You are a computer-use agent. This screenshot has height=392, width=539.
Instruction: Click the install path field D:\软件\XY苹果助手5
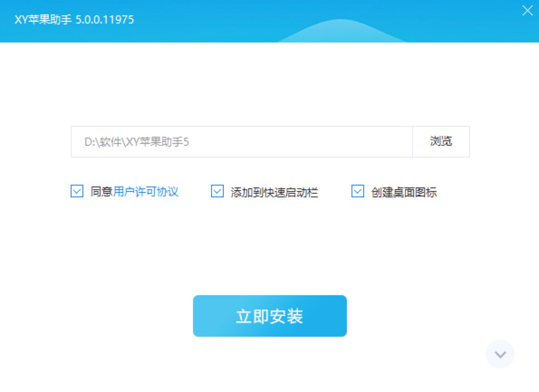tap(242, 142)
